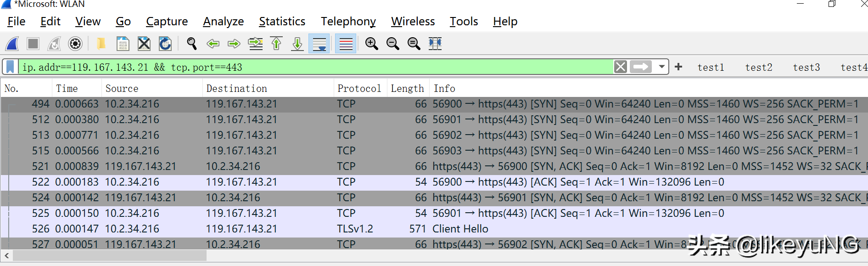Screen dimensions: 868x266
Task: Apply the test3 filter button
Action: coord(806,68)
